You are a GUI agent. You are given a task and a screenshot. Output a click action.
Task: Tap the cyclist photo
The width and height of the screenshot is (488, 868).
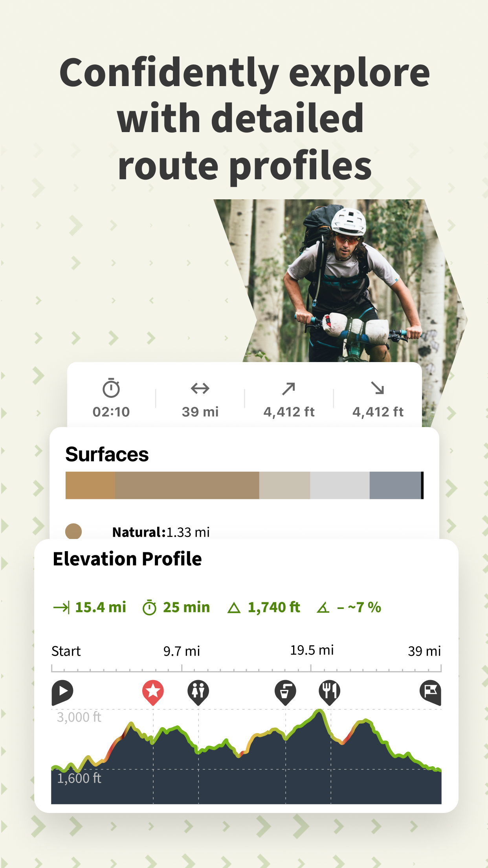coord(342,279)
